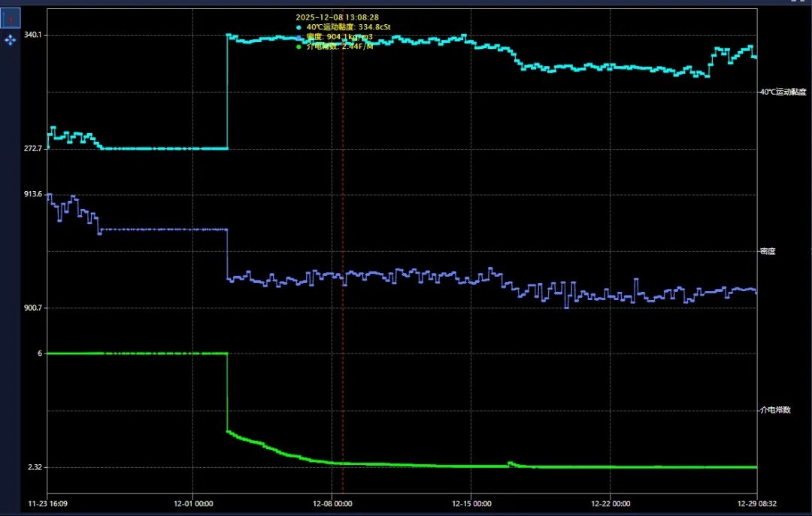Click the 11-23 16:09 start time label
The height and width of the screenshot is (516, 812).
pos(47,503)
